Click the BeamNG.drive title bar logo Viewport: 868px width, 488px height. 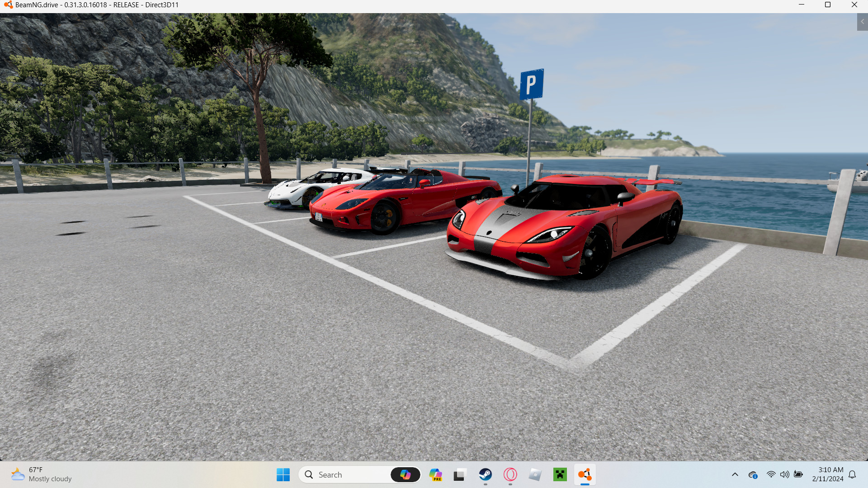[x=8, y=5]
